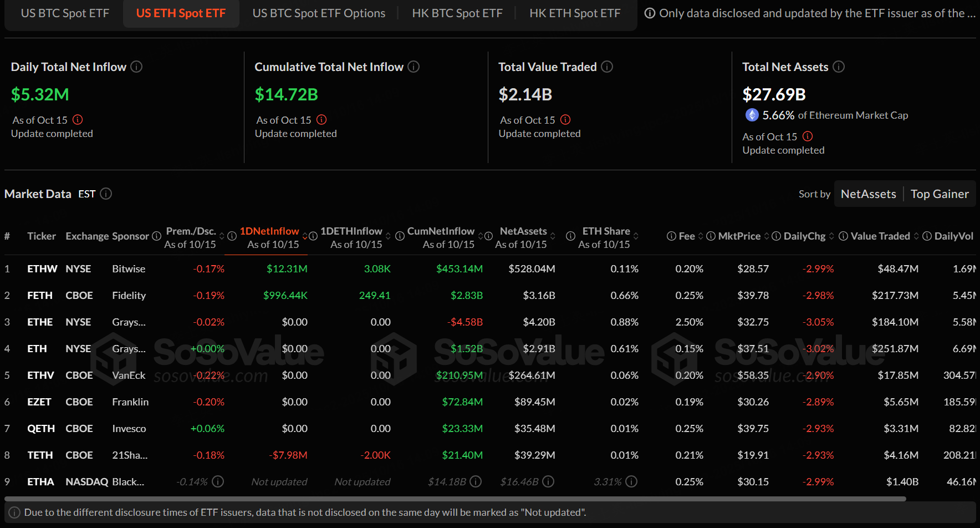Click red alert icon under Total Net Assets

click(x=808, y=136)
